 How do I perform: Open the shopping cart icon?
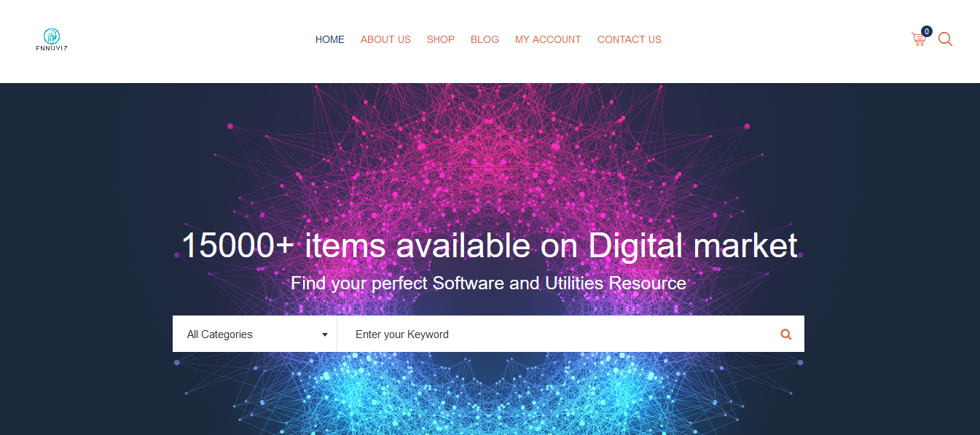[918, 40]
